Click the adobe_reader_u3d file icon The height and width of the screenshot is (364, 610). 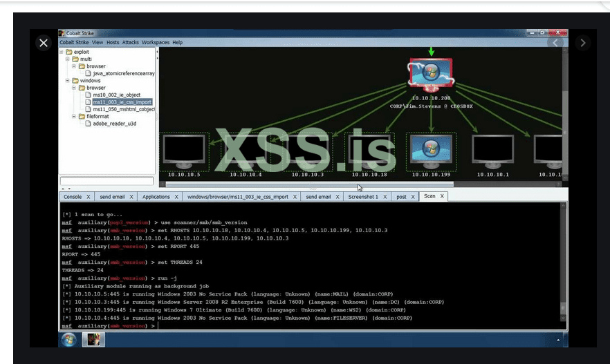tap(88, 124)
